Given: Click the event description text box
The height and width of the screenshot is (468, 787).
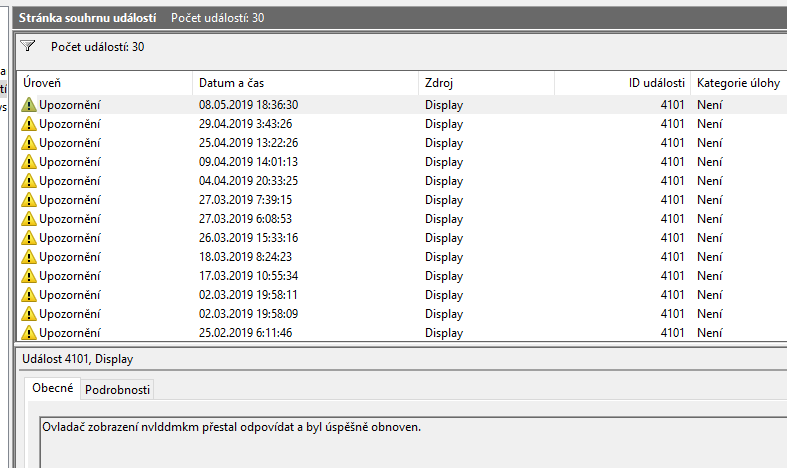Looking at the screenshot, I should [400, 440].
